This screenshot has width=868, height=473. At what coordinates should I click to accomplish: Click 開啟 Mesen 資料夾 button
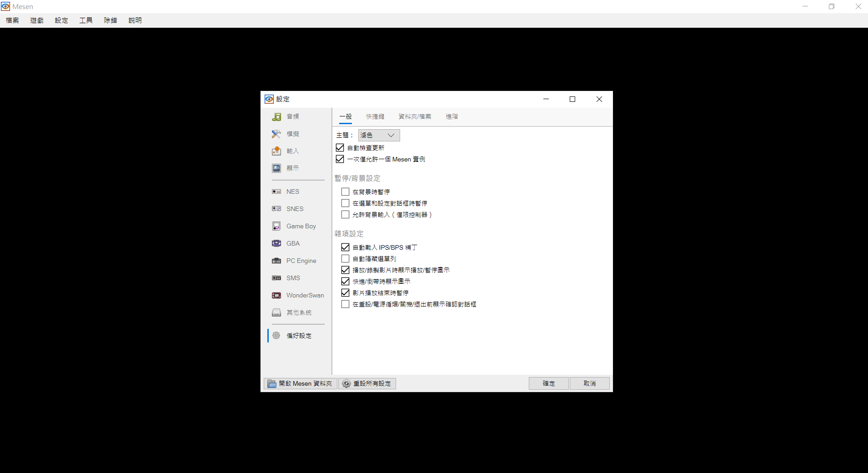pos(301,384)
